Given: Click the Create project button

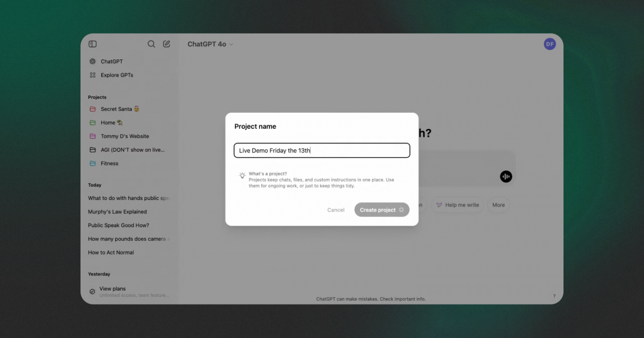Looking at the screenshot, I should pos(382,210).
